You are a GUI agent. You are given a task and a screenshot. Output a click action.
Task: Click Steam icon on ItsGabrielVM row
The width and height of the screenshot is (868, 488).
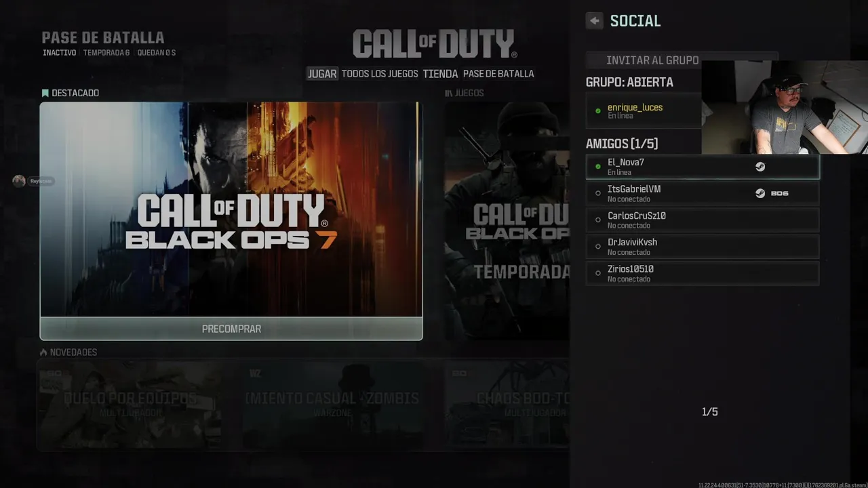click(760, 193)
